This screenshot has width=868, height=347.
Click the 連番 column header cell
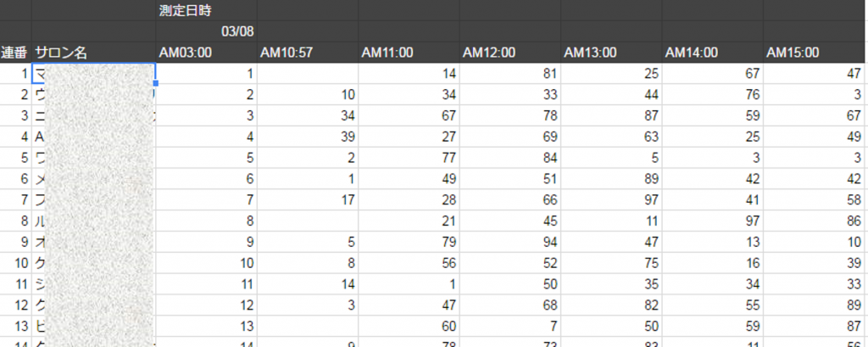coord(15,53)
